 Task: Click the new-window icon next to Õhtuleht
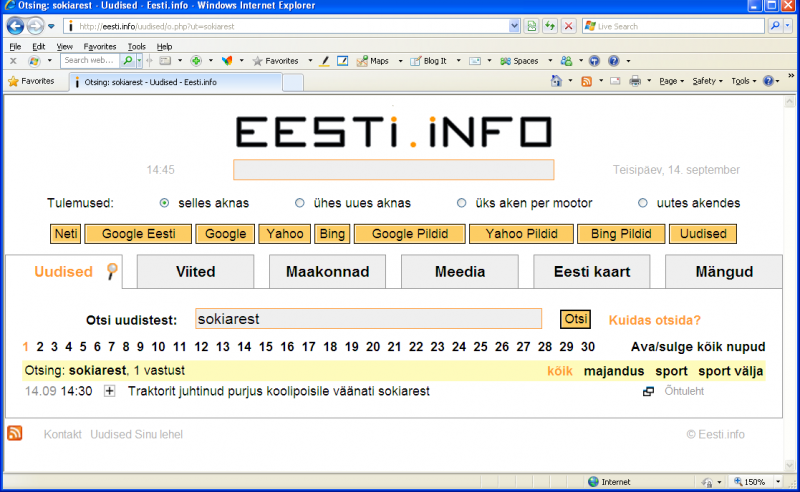(x=648, y=391)
